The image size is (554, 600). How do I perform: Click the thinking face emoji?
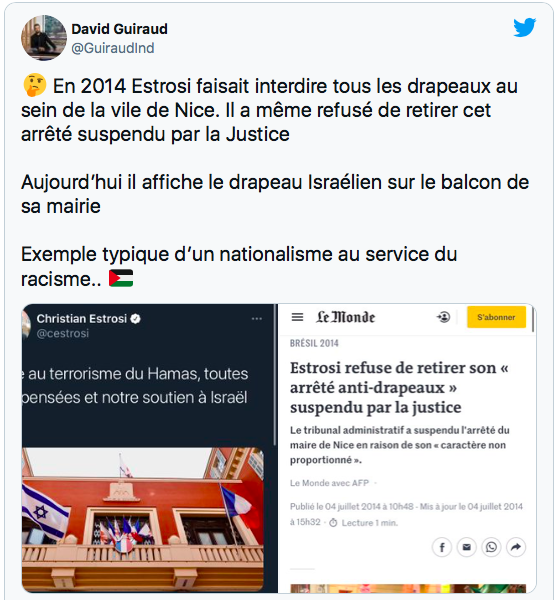35,85
